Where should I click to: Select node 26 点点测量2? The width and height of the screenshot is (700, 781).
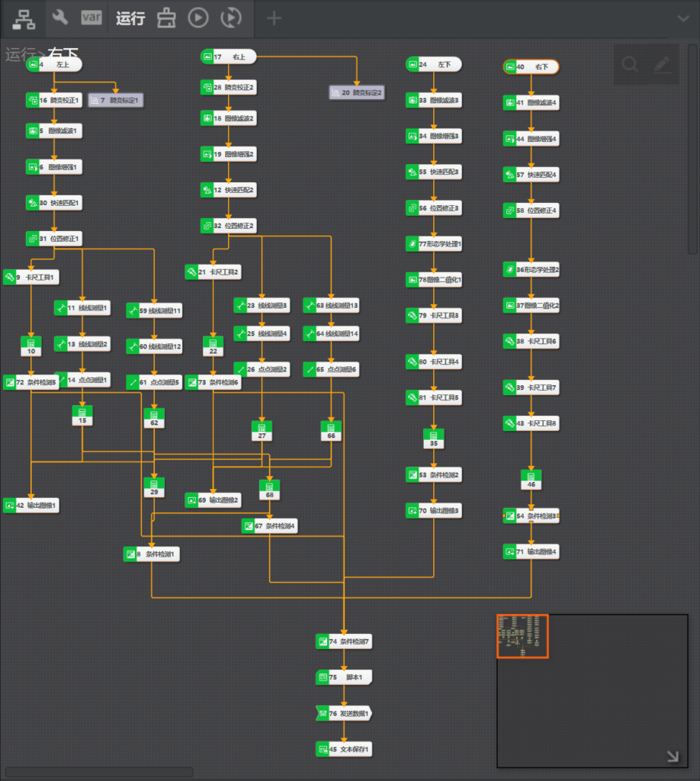262,369
